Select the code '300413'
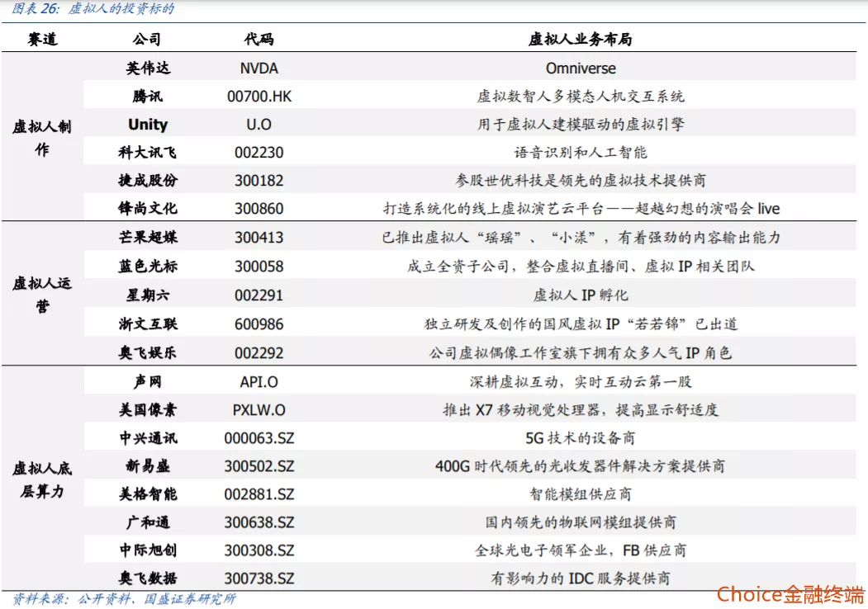The image size is (868, 609). (x=259, y=238)
